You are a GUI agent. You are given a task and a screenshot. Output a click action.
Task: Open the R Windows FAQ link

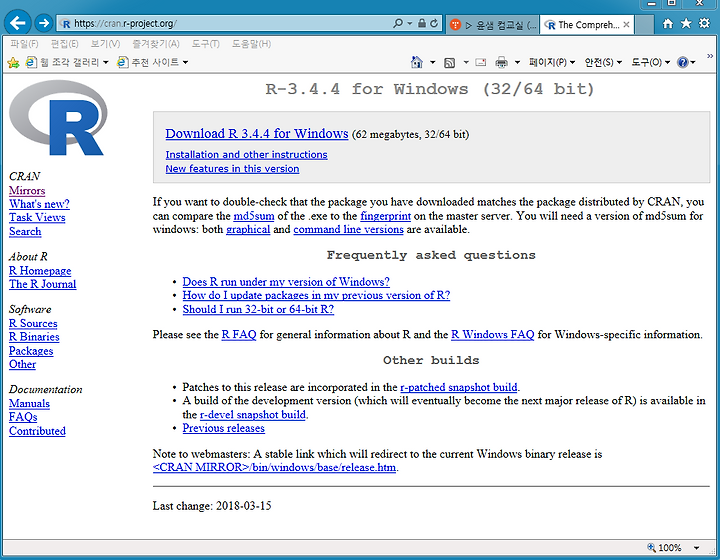[493, 335]
